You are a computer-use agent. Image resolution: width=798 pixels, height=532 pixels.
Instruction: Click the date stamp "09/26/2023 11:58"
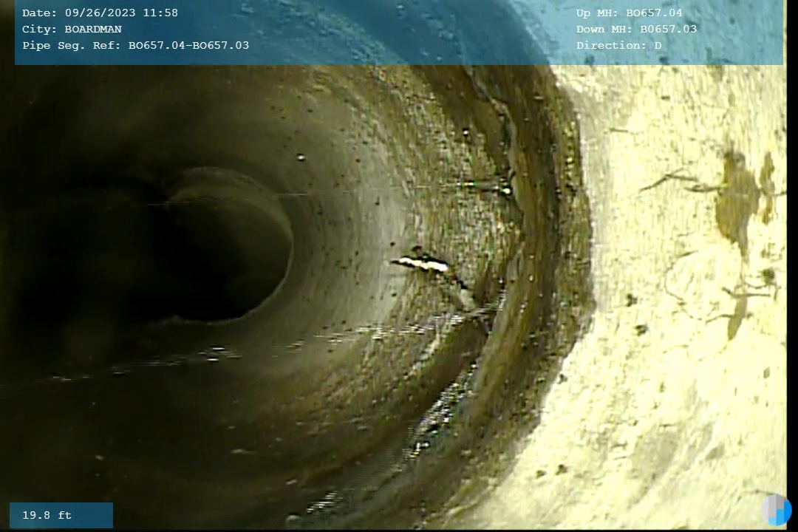[121, 13]
